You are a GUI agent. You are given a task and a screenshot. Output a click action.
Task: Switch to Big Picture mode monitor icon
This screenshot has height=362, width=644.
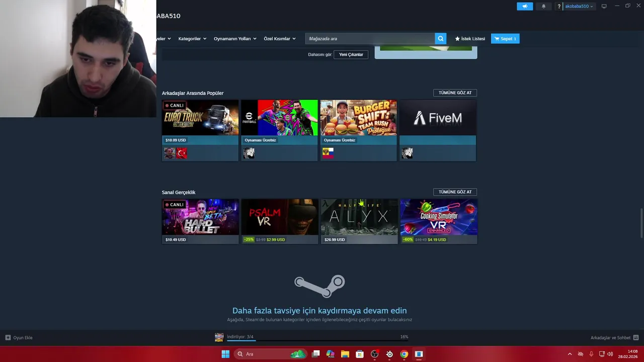click(x=604, y=7)
